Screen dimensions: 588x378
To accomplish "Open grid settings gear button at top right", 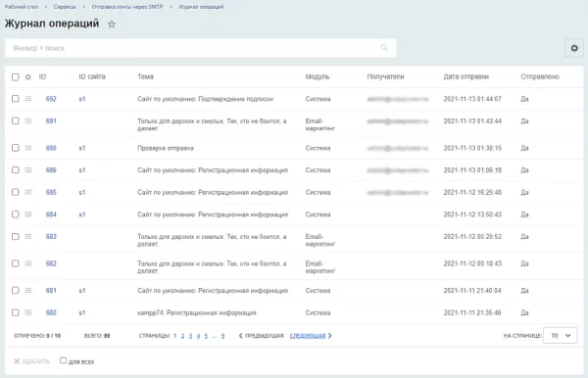I will (x=574, y=48).
